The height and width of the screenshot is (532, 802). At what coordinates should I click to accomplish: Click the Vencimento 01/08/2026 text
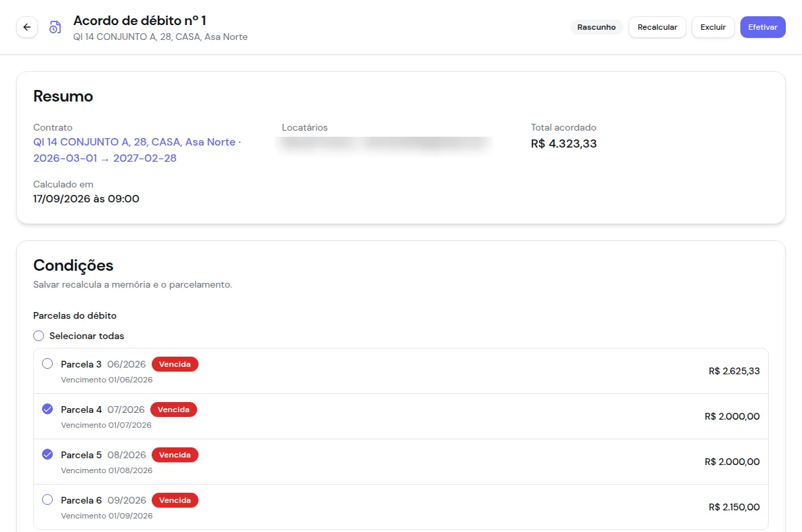click(106, 470)
